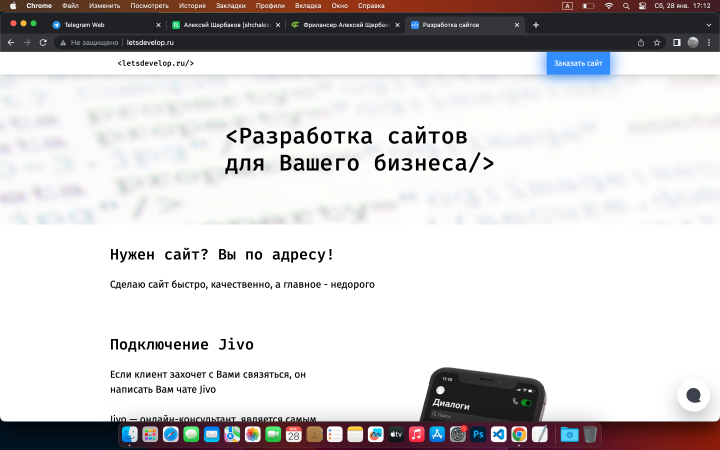
Task: Bookmark this page with the star icon
Action: coord(657,42)
